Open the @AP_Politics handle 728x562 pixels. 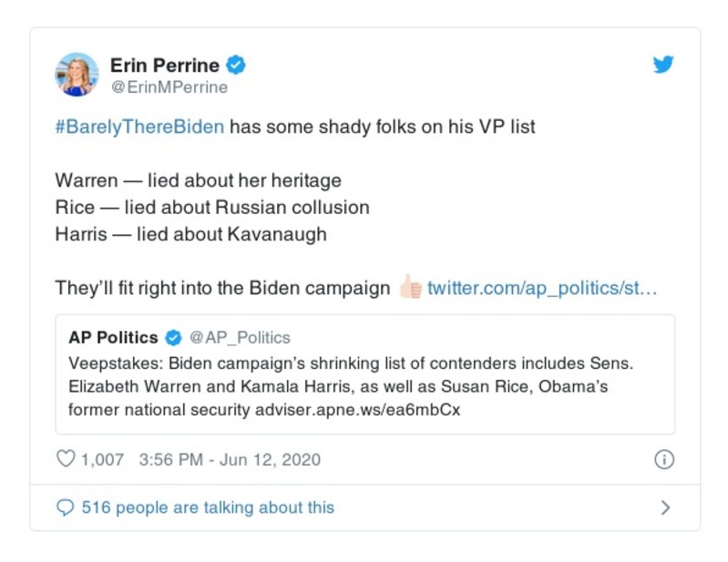tap(240, 338)
